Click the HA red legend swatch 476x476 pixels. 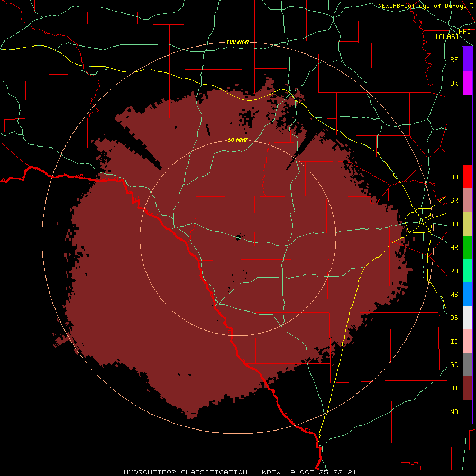467,177
